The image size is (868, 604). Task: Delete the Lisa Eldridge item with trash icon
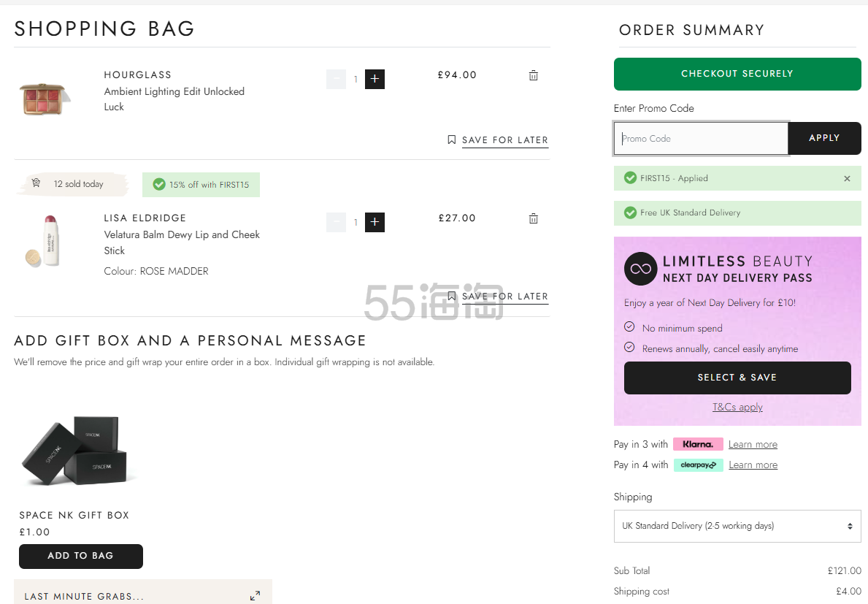(x=533, y=218)
